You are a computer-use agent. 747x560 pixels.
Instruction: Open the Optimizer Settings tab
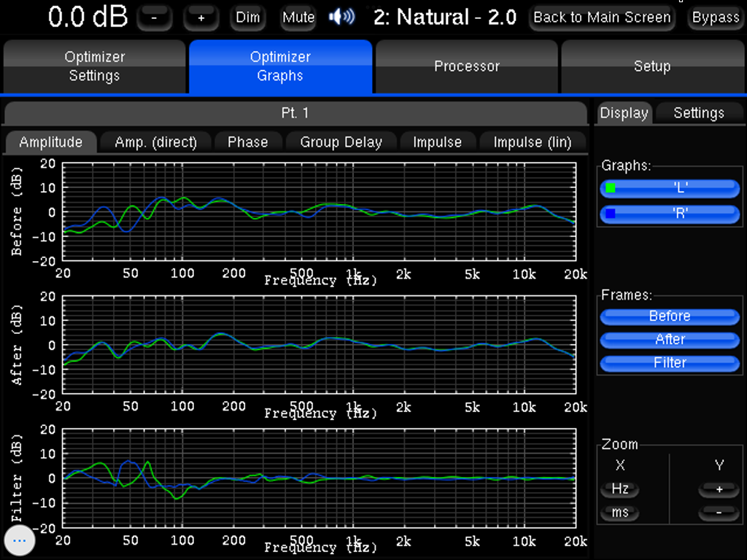tap(94, 66)
